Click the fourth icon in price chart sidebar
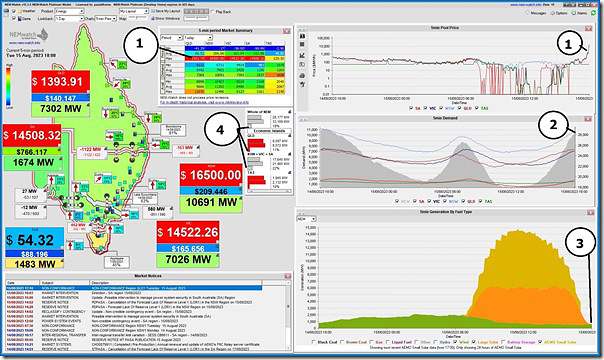 coord(302,65)
